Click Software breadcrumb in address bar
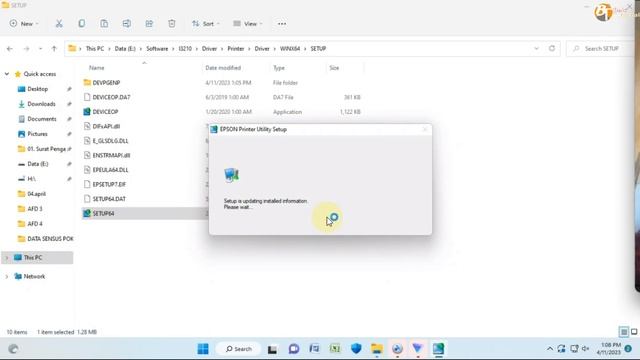The image size is (640, 360). [x=157, y=49]
